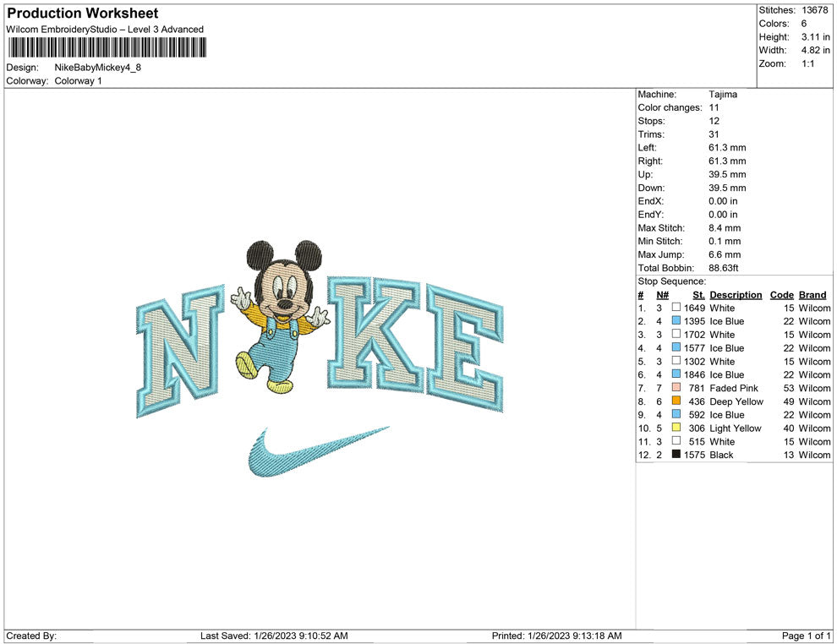Click the design name 'NikeBabyMickey4_8'
The width and height of the screenshot is (837, 644).
tap(98, 68)
